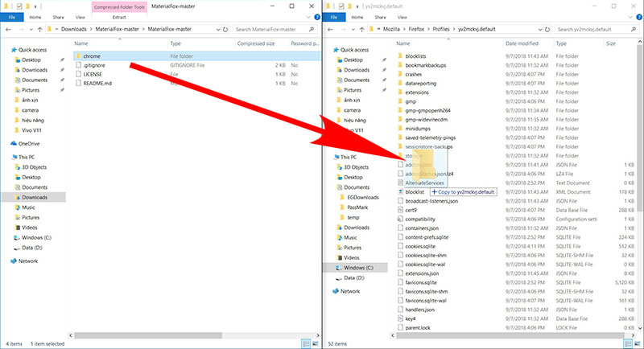Click Refresh button in MaterialFox-master window

coord(225,30)
